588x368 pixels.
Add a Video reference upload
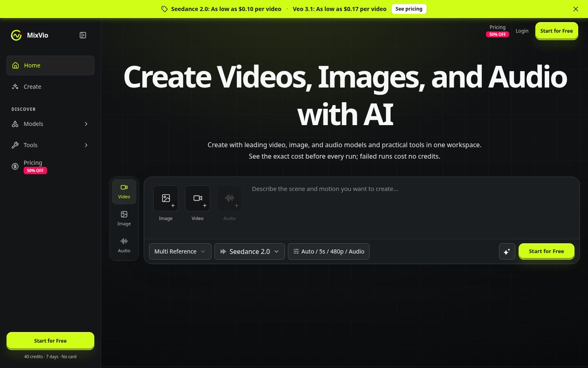click(198, 198)
